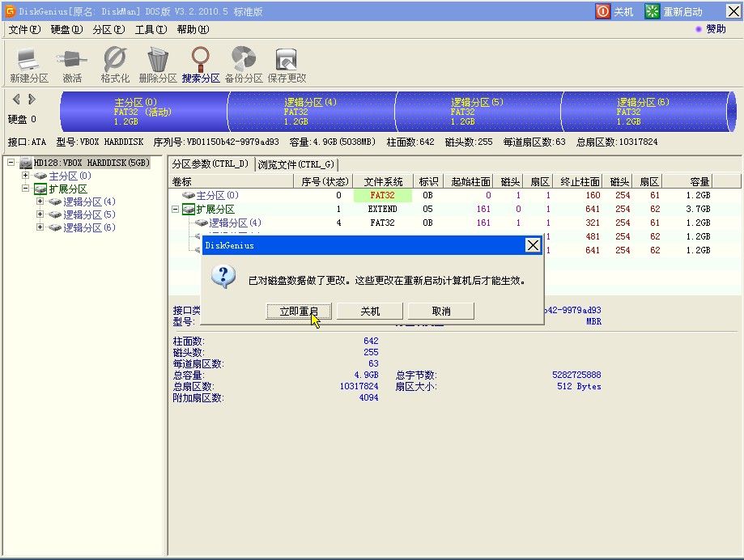This screenshot has height=560, width=744.
Task: Click the 3.7GB capacity cell
Action: [698, 209]
